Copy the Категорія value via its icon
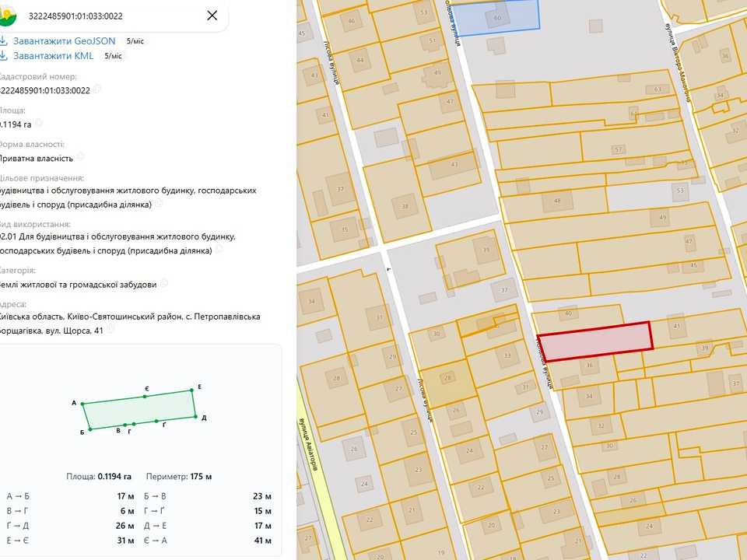This screenshot has height=560, width=747. tap(163, 283)
